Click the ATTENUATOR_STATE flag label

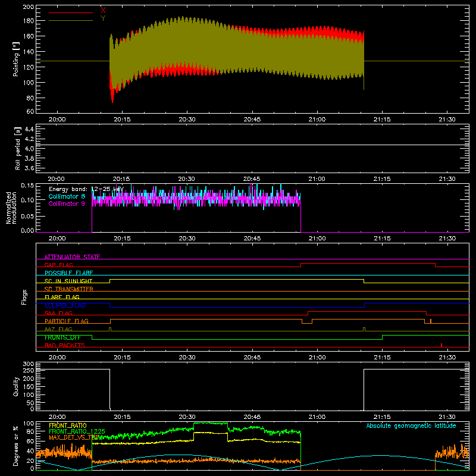coord(72,257)
